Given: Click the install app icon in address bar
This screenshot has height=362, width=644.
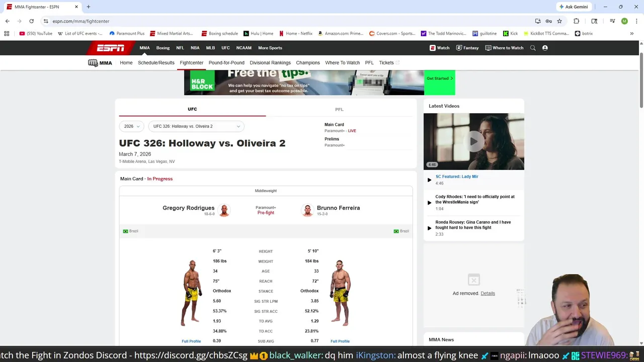Looking at the screenshot, I should (x=538, y=21).
